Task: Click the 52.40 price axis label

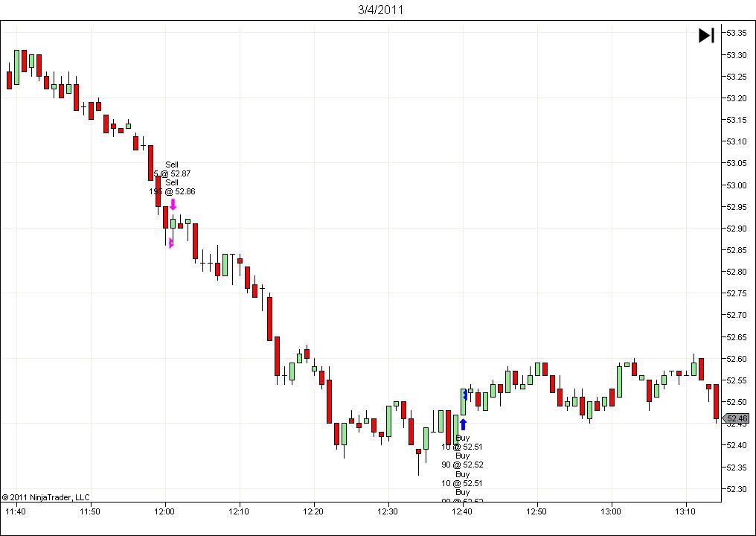Action: tap(736, 445)
